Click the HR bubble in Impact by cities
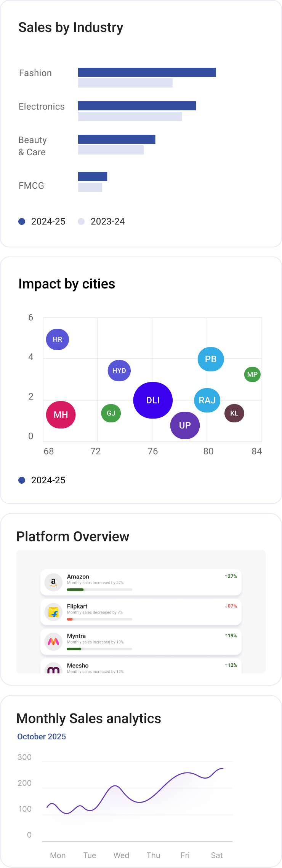This screenshot has width=282, height=868. pyautogui.click(x=57, y=339)
